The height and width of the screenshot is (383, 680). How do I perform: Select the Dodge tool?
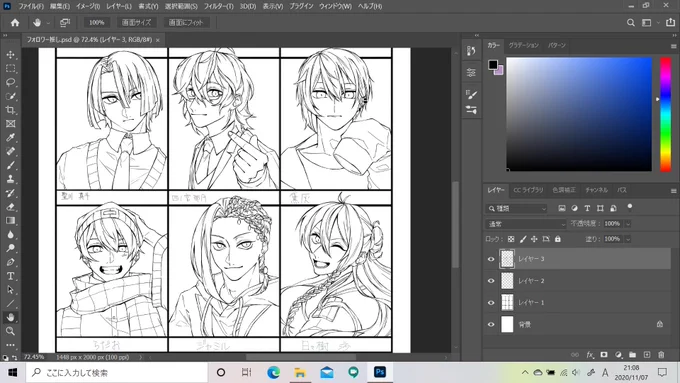tap(10, 248)
